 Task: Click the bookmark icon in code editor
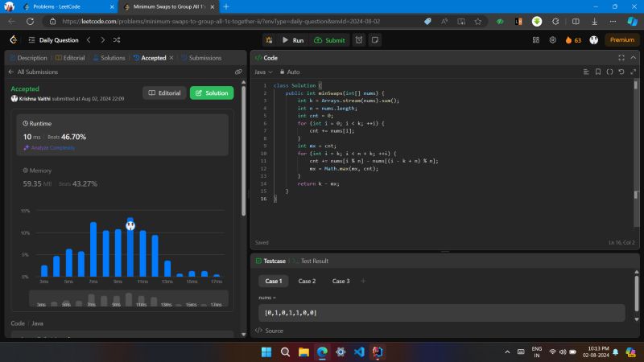(x=597, y=72)
